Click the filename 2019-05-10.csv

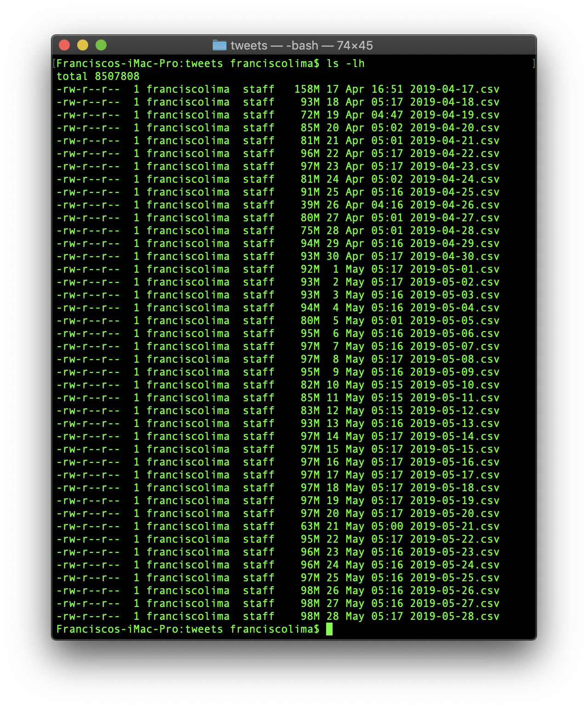coord(454,385)
